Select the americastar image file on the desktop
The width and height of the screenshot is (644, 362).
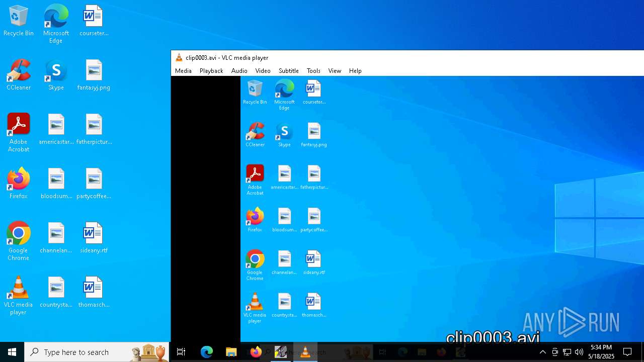tap(56, 130)
